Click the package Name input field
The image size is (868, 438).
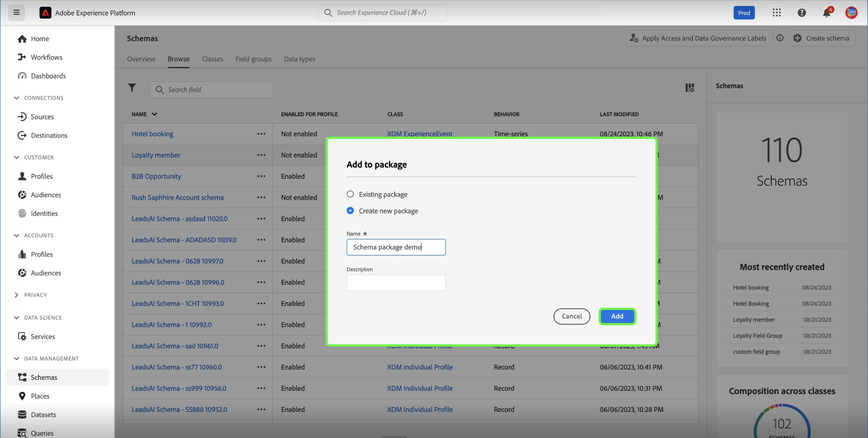tap(396, 247)
